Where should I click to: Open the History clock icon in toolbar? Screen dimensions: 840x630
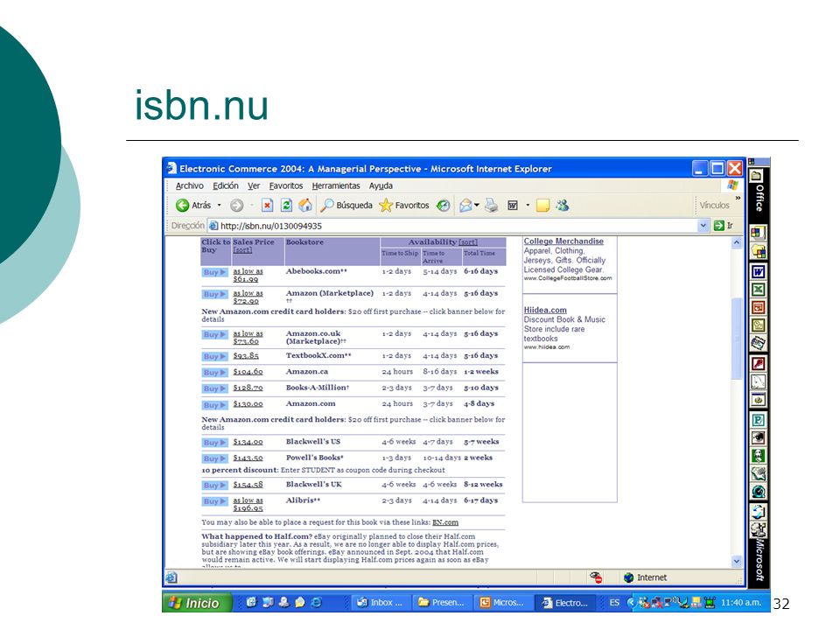point(443,205)
